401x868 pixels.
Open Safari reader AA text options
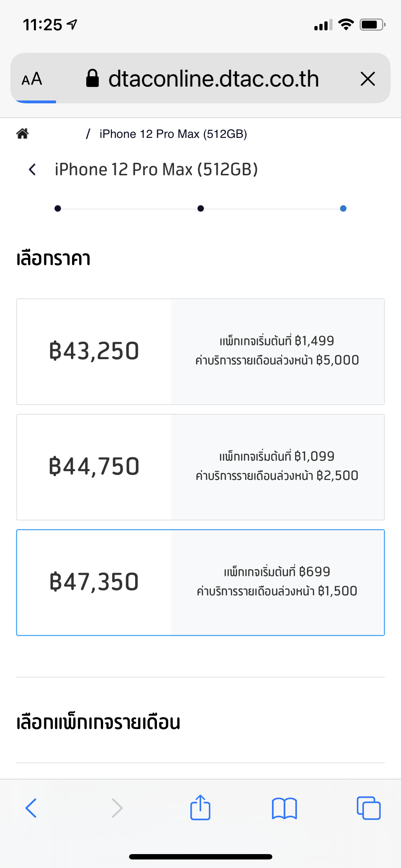(x=32, y=79)
